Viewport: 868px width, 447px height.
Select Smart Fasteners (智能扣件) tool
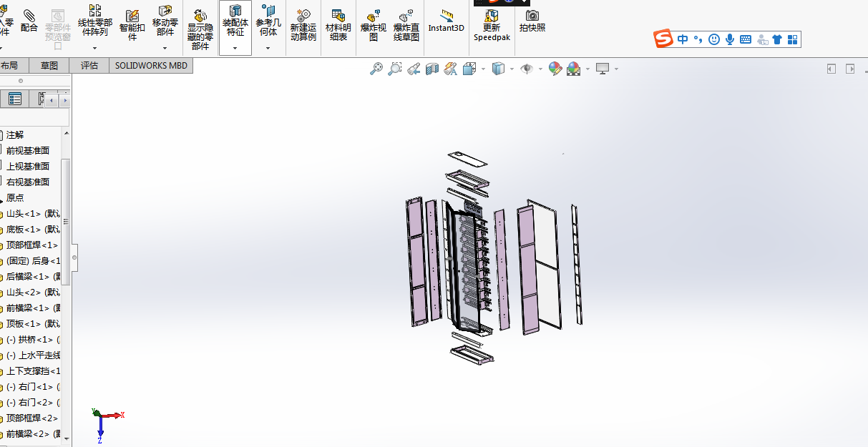[x=132, y=25]
